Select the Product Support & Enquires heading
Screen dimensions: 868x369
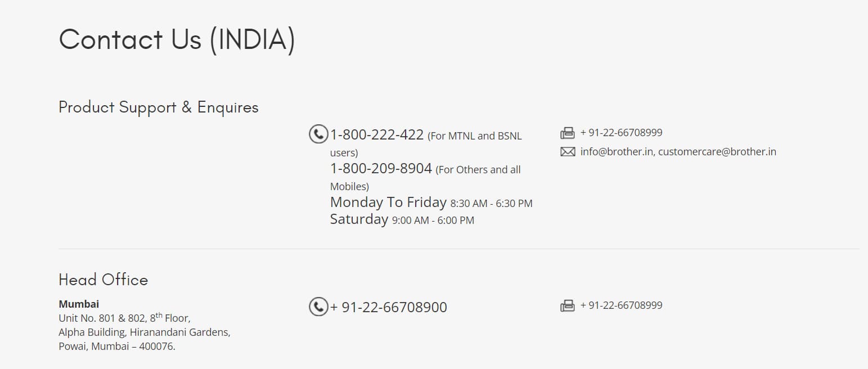(x=159, y=107)
